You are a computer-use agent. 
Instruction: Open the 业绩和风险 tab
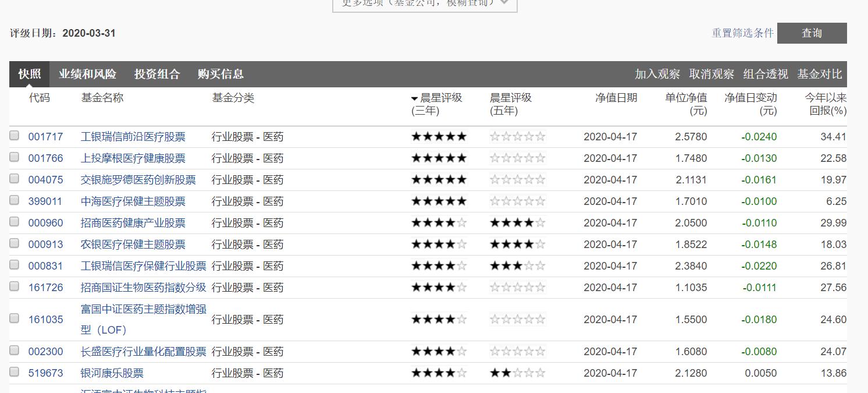88,74
